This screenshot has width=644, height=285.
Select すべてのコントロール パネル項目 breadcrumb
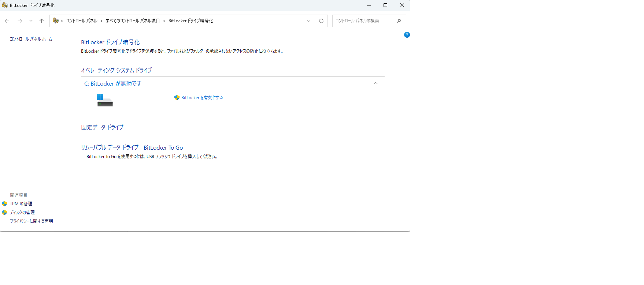click(133, 21)
